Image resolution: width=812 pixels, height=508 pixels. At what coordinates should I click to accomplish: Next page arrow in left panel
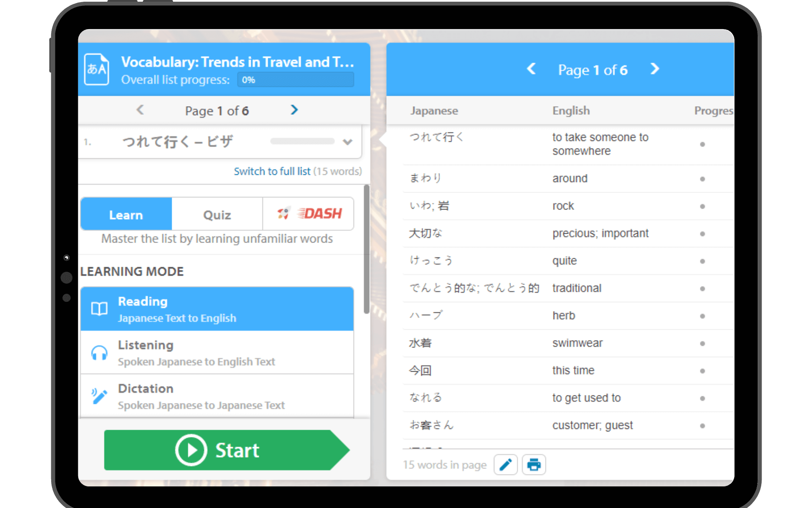pyautogui.click(x=294, y=110)
